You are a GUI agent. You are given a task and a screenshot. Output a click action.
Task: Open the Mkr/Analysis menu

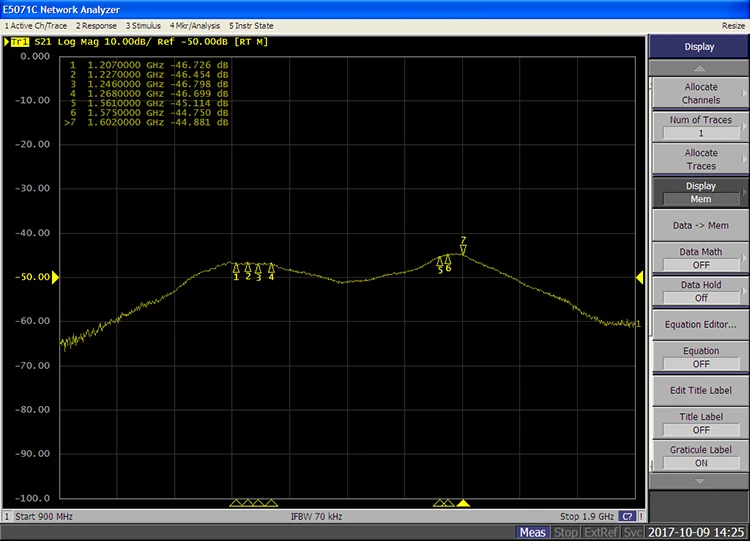(x=195, y=26)
